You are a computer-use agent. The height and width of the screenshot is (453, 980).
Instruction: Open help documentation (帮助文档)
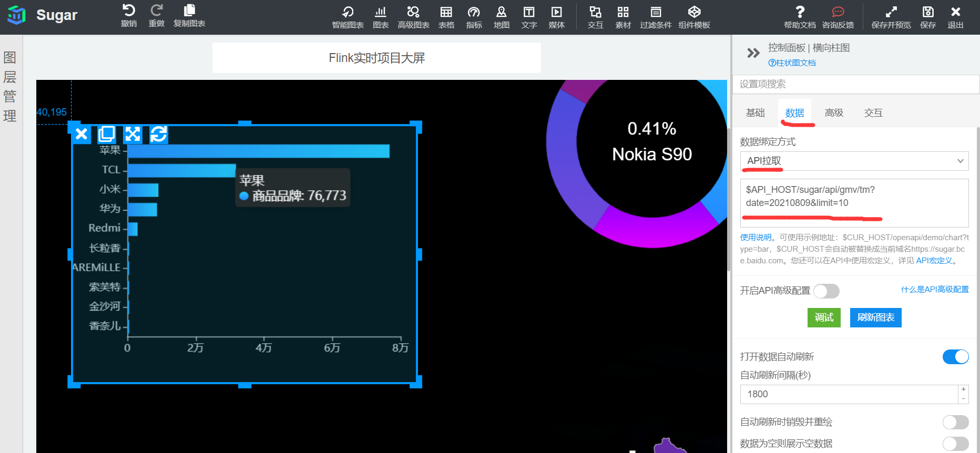coord(800,17)
